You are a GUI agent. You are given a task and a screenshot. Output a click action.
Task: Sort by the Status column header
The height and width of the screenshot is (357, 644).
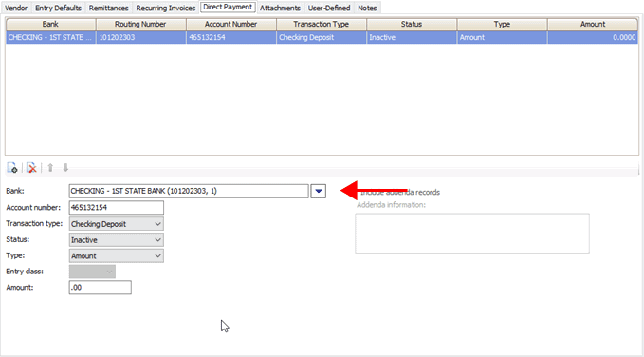point(412,25)
